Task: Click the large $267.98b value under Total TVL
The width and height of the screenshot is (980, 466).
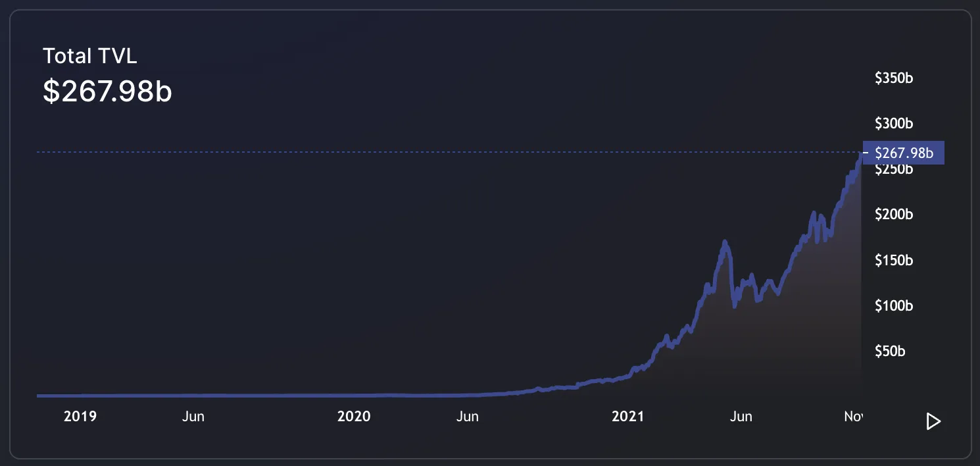Action: click(x=107, y=92)
